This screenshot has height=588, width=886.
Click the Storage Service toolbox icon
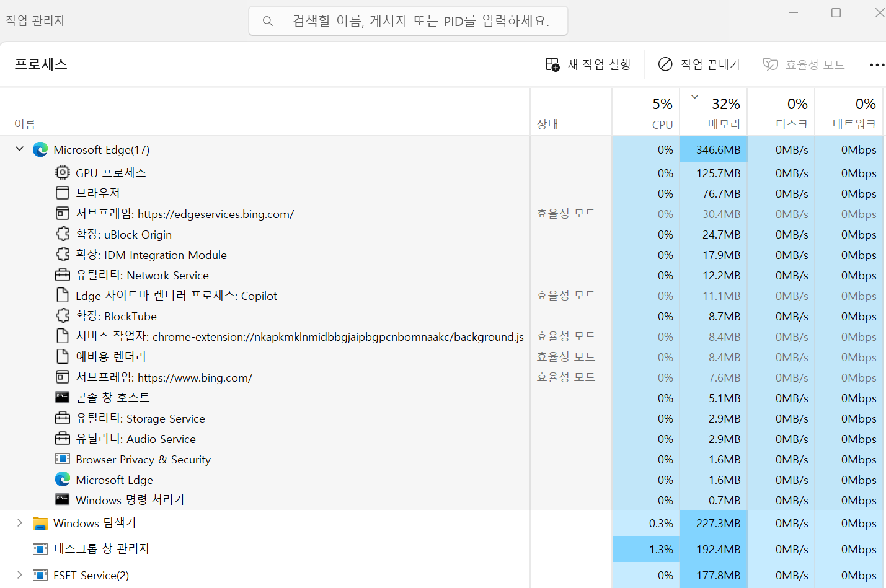(63, 418)
